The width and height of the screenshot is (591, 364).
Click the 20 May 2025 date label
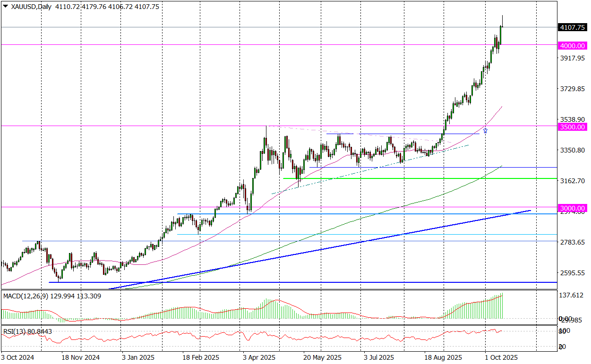coord(322,357)
